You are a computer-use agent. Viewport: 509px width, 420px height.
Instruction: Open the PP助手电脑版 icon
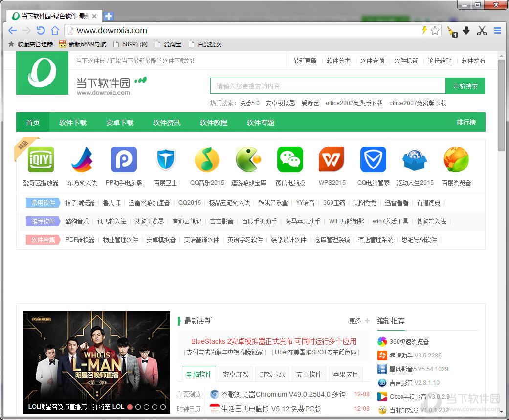pyautogui.click(x=124, y=159)
